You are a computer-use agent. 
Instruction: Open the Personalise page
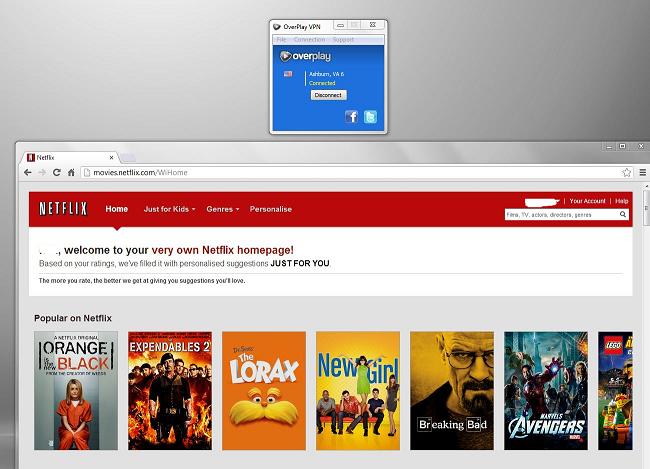click(271, 209)
